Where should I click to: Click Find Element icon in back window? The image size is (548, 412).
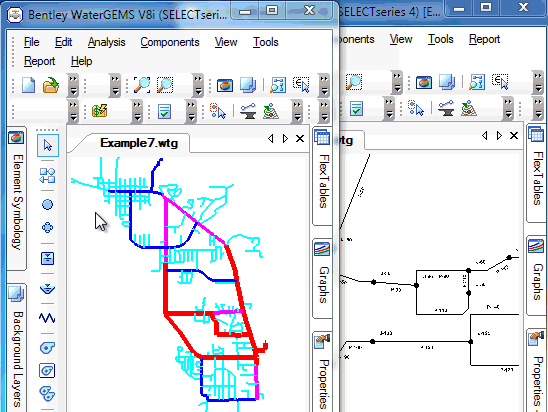coord(477,82)
